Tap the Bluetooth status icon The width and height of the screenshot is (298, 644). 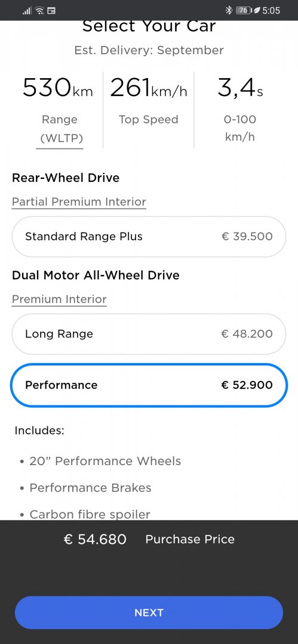pos(229,10)
